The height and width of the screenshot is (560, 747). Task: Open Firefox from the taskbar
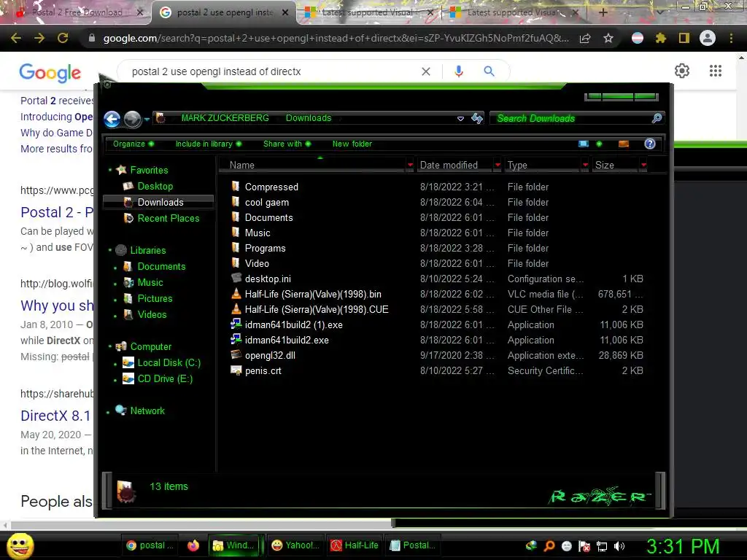[x=193, y=545]
